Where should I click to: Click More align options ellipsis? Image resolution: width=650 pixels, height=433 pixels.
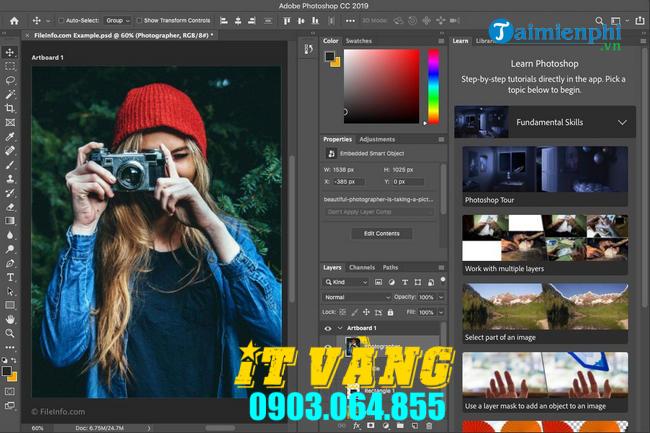[x=350, y=21]
